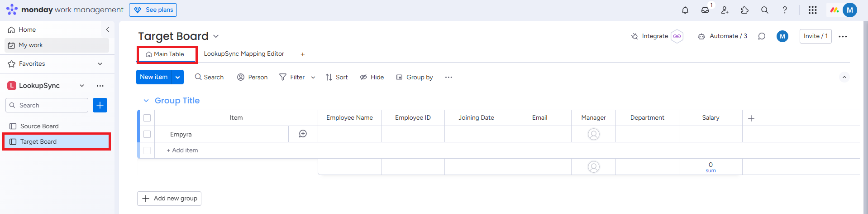Open the help question mark icon

click(x=785, y=10)
